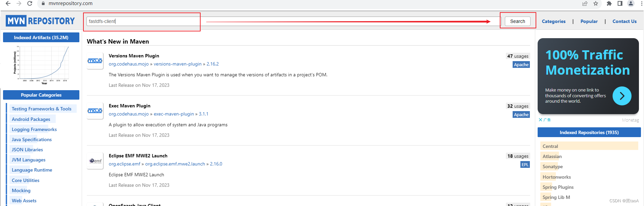Open the browser extensions puzzle icon
The image size is (644, 206).
[609, 3]
